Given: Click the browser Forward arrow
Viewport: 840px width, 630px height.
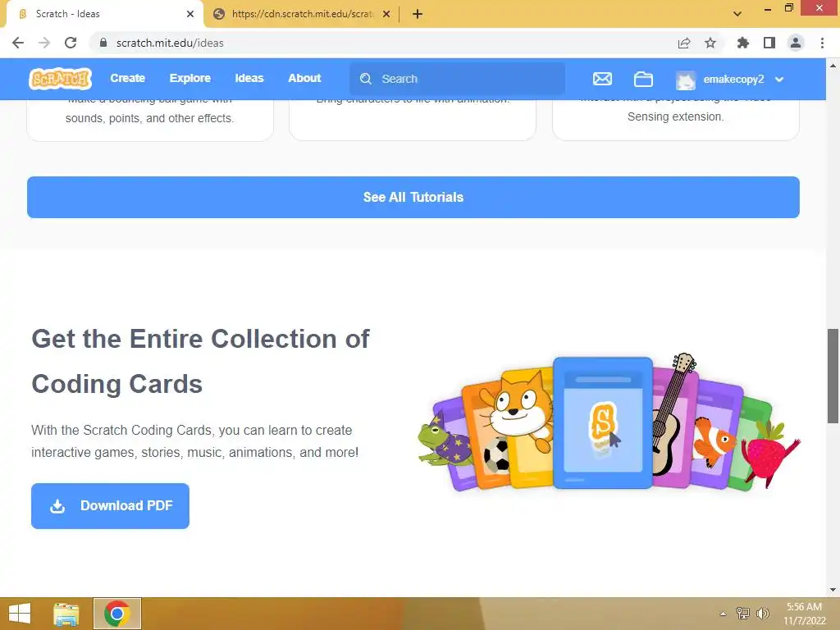Looking at the screenshot, I should click(44, 43).
